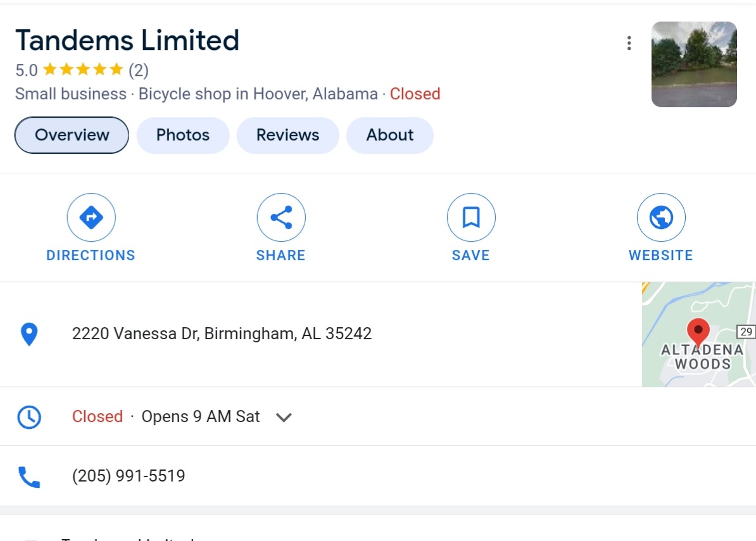Open the About tab
Image resolution: width=756 pixels, height=541 pixels.
(389, 135)
